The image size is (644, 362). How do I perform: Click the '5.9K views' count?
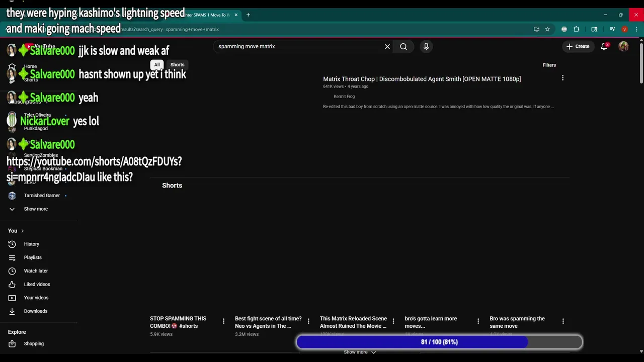point(161,334)
